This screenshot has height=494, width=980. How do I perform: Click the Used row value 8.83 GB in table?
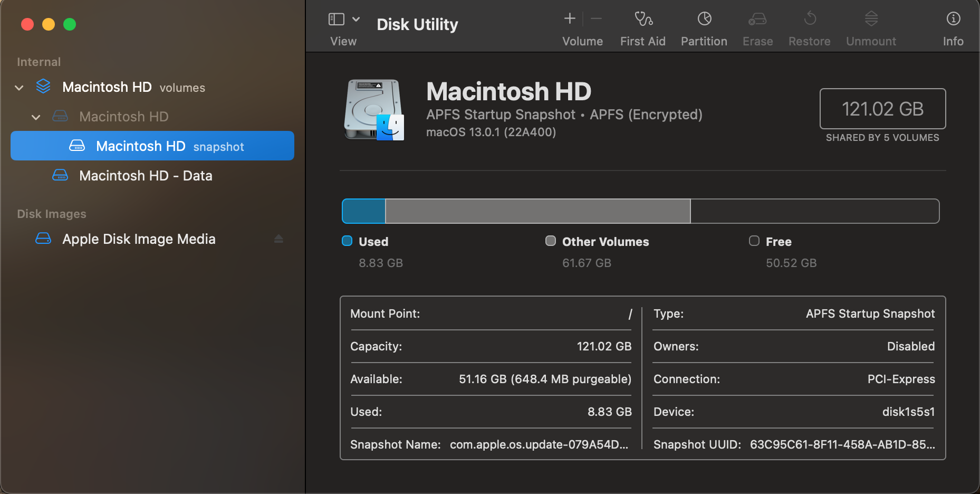click(610, 412)
